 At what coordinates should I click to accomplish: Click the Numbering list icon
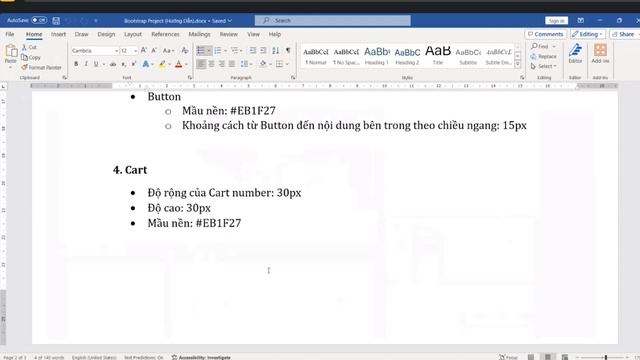(x=218, y=50)
